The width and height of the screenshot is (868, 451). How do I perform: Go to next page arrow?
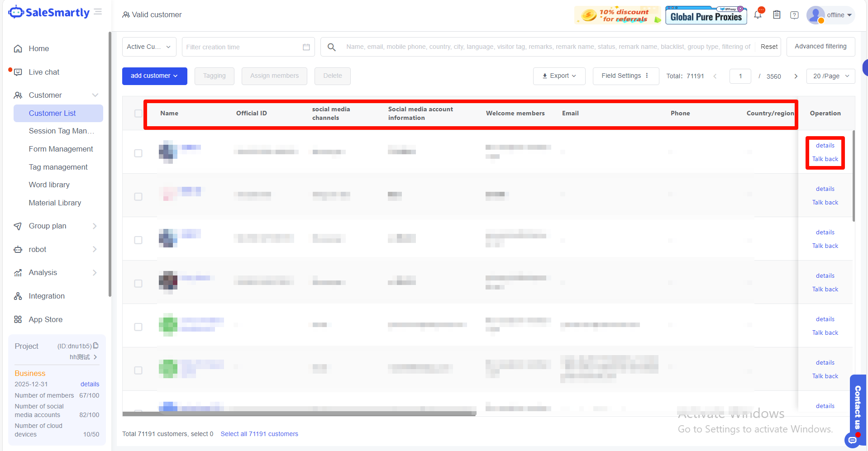796,76
